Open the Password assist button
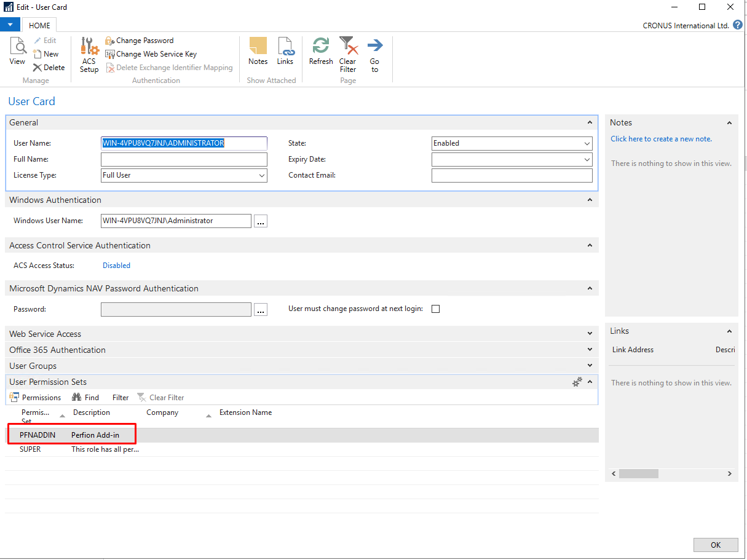 coord(261,310)
